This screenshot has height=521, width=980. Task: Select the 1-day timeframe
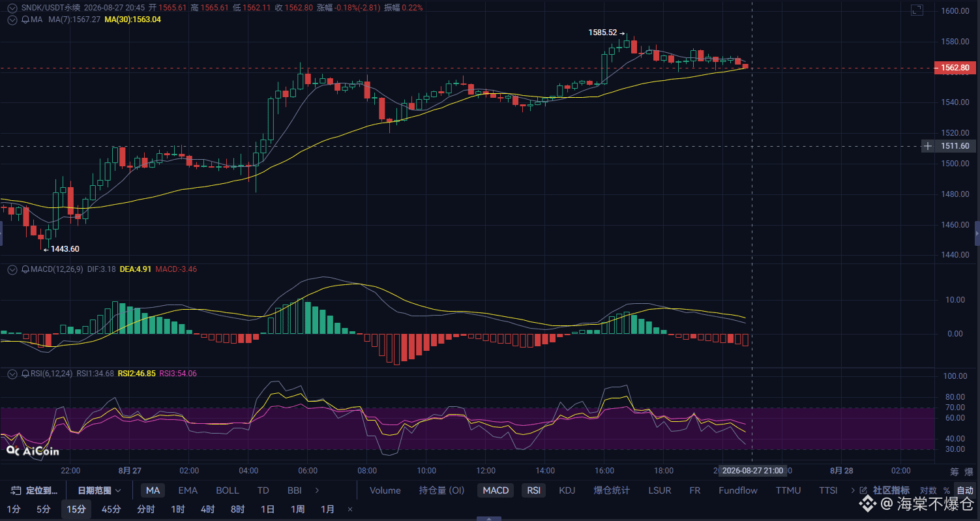[267, 509]
